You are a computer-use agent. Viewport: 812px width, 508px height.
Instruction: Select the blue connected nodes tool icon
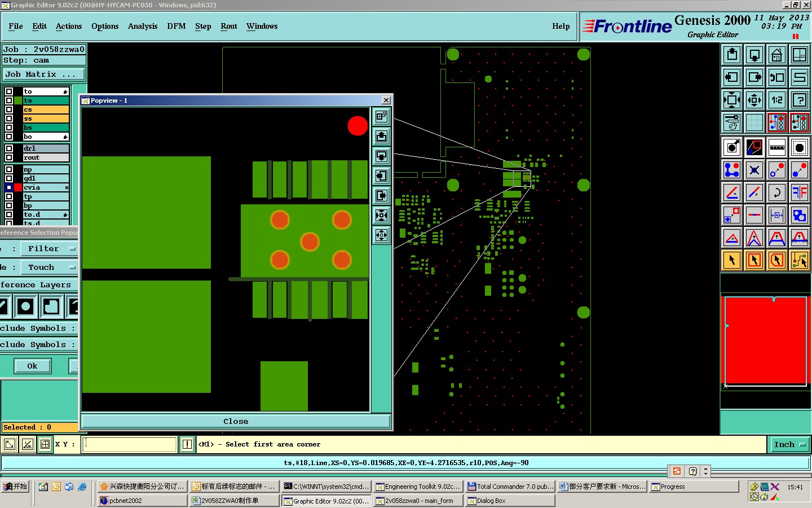pos(732,170)
